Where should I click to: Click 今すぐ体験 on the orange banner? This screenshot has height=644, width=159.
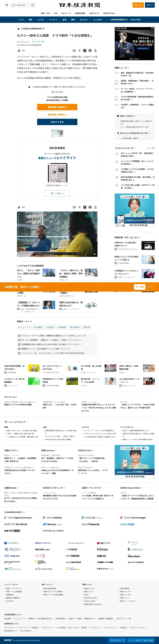140,287
